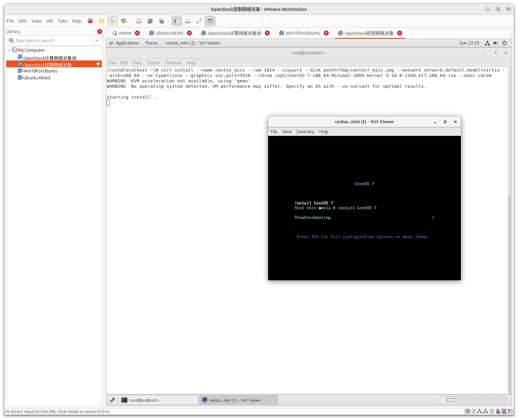Click the message log status bar icon
The height and width of the screenshot is (420, 518).
pyautogui.click(x=510, y=412)
